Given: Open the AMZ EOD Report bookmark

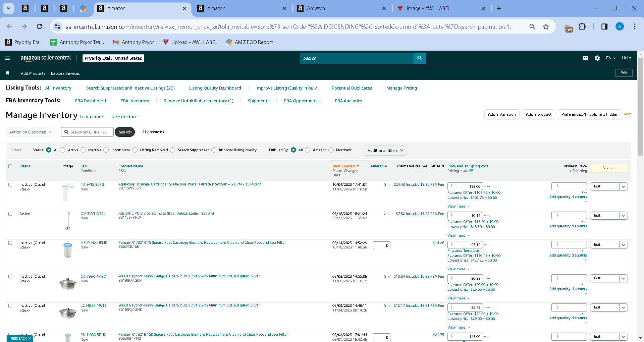Looking at the screenshot, I should (249, 42).
